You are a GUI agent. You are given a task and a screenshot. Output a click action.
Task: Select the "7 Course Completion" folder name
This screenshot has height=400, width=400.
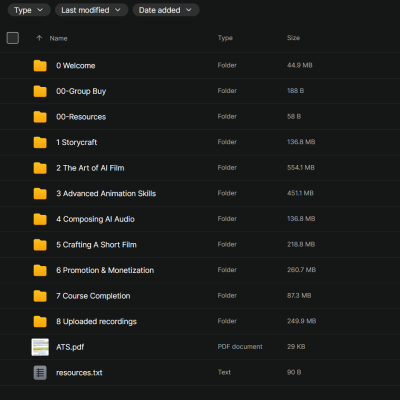pos(93,296)
